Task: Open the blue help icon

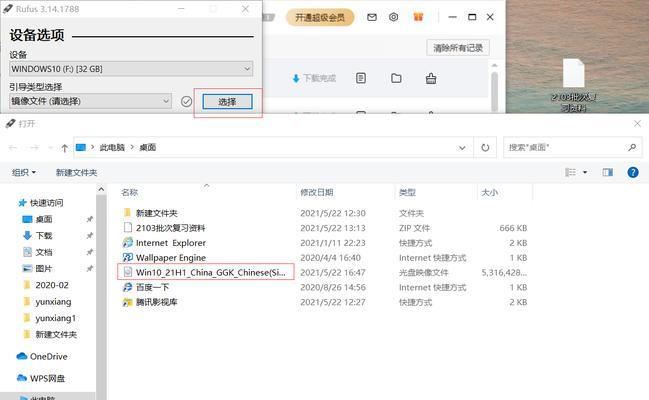Action: pyautogui.click(x=633, y=172)
